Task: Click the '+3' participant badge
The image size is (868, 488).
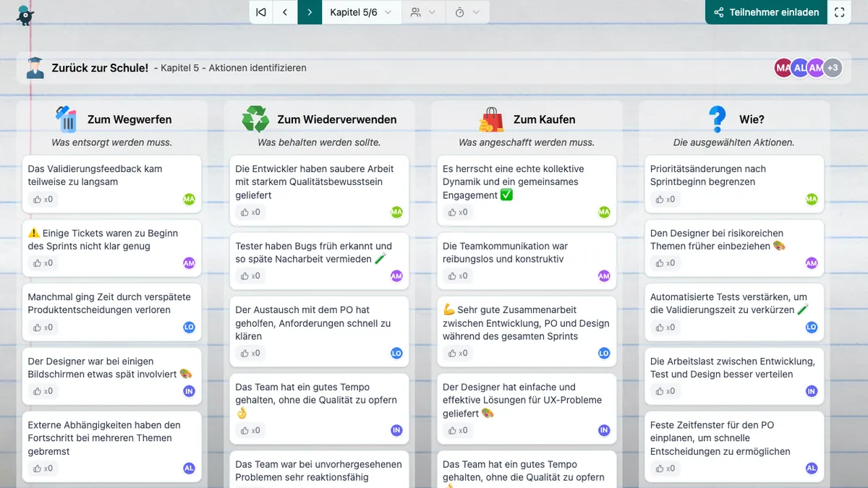Action: coord(833,67)
